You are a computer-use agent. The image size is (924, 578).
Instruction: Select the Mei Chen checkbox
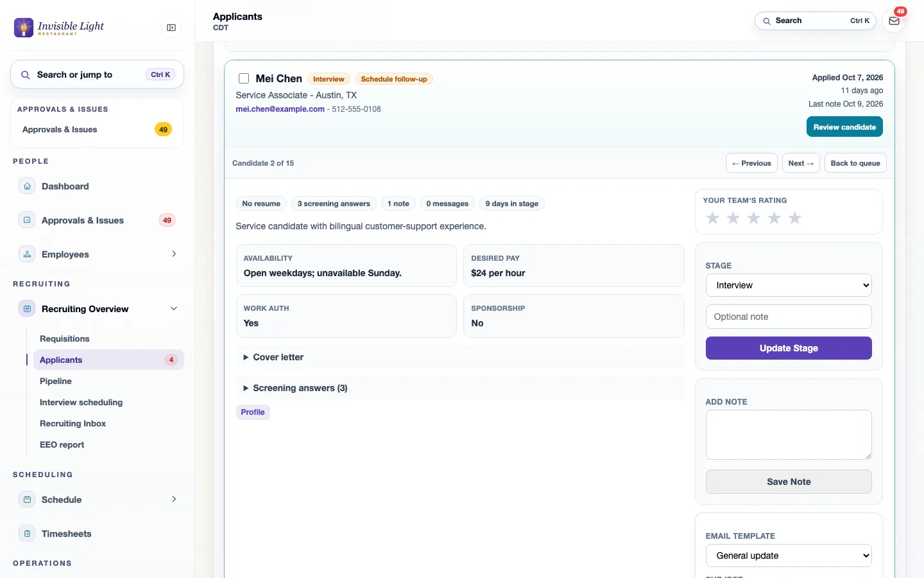click(244, 78)
